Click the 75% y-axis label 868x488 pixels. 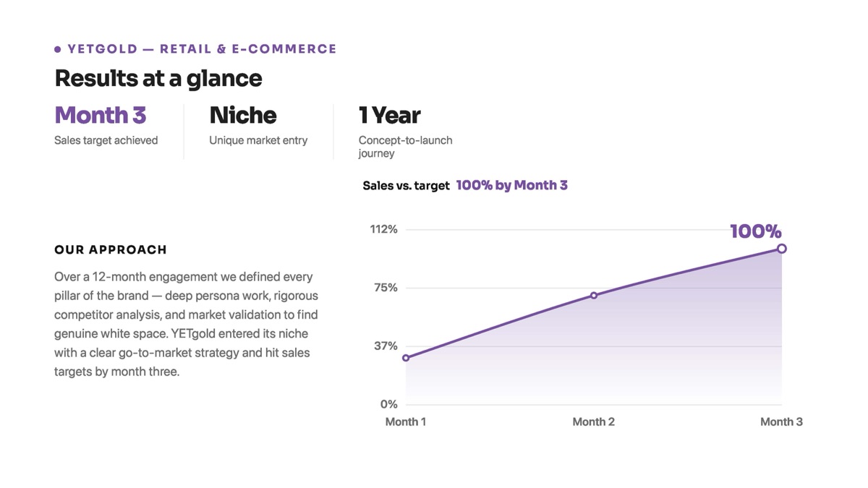(386, 288)
